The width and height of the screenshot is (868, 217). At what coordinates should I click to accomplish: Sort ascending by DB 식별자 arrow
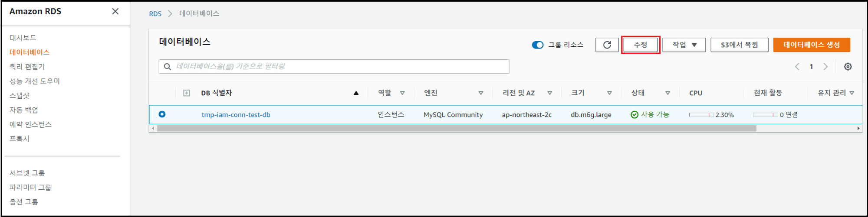click(356, 93)
